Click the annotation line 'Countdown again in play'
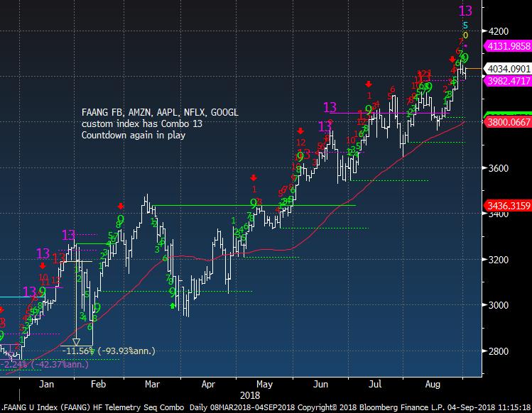Viewport: 532px width, 413px height. pos(134,136)
